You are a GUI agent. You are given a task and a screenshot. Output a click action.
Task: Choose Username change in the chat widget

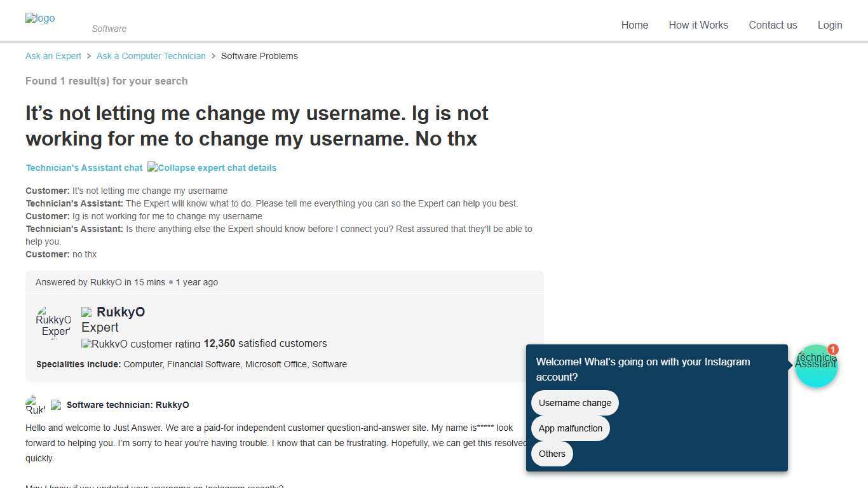pyautogui.click(x=574, y=402)
